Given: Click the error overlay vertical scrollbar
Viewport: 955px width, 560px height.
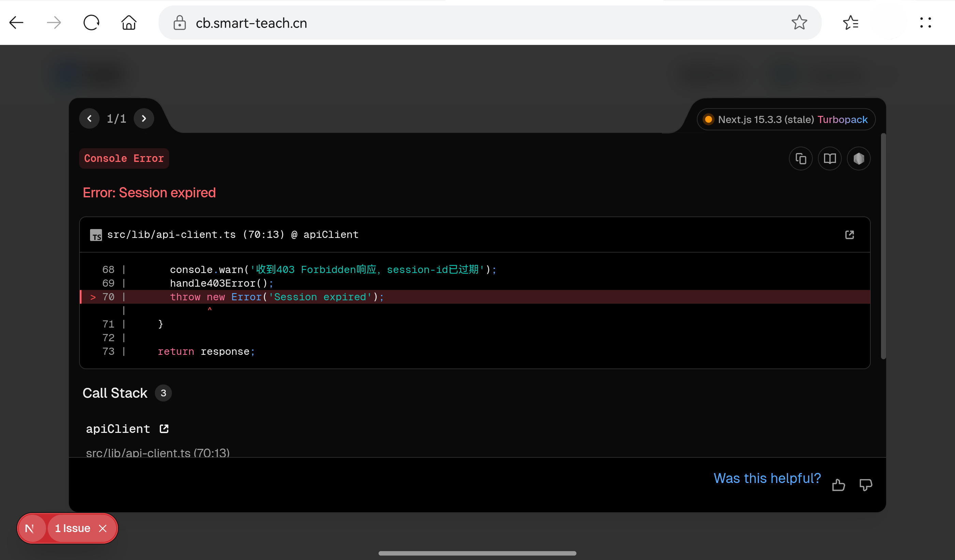Looking at the screenshot, I should (883, 246).
